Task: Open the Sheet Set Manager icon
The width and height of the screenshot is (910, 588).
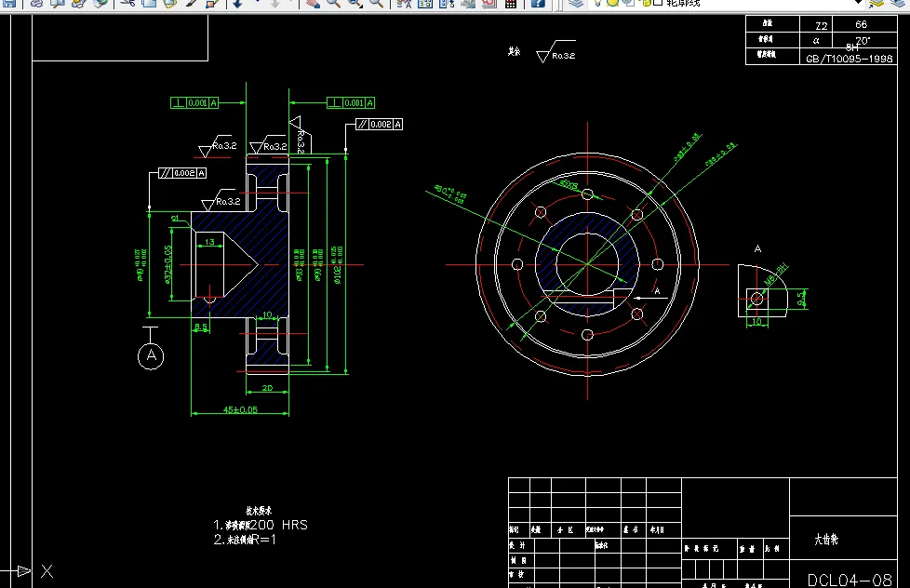Action: 468,3
